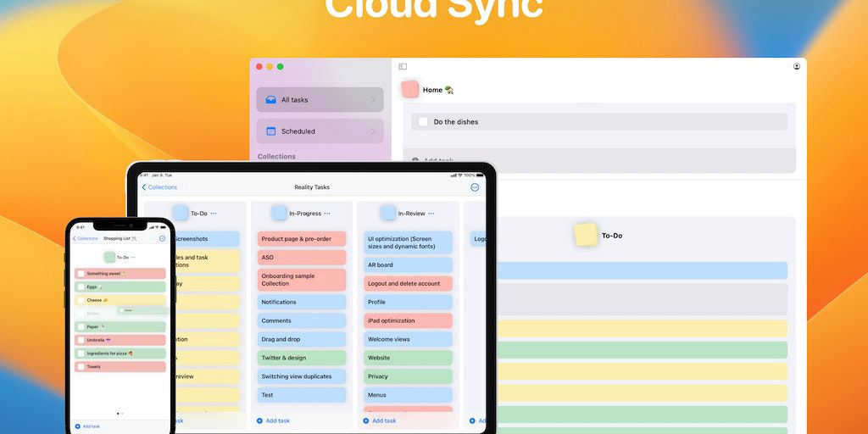Click the pink Home collection color swatch

pyautogui.click(x=410, y=89)
